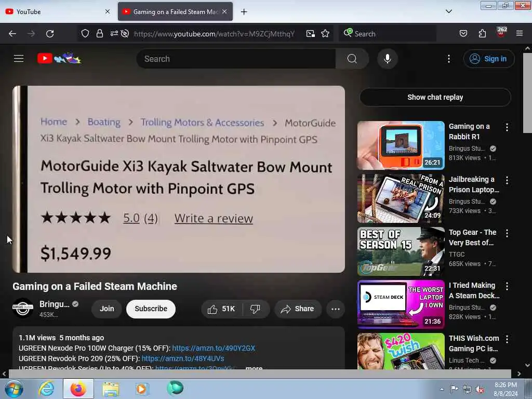Go back using browser back arrow
The height and width of the screenshot is (399, 532).
click(x=12, y=34)
